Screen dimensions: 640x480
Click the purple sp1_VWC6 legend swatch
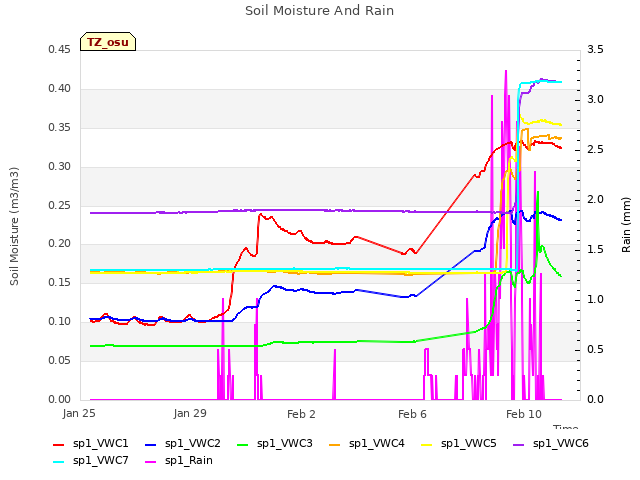click(x=519, y=445)
